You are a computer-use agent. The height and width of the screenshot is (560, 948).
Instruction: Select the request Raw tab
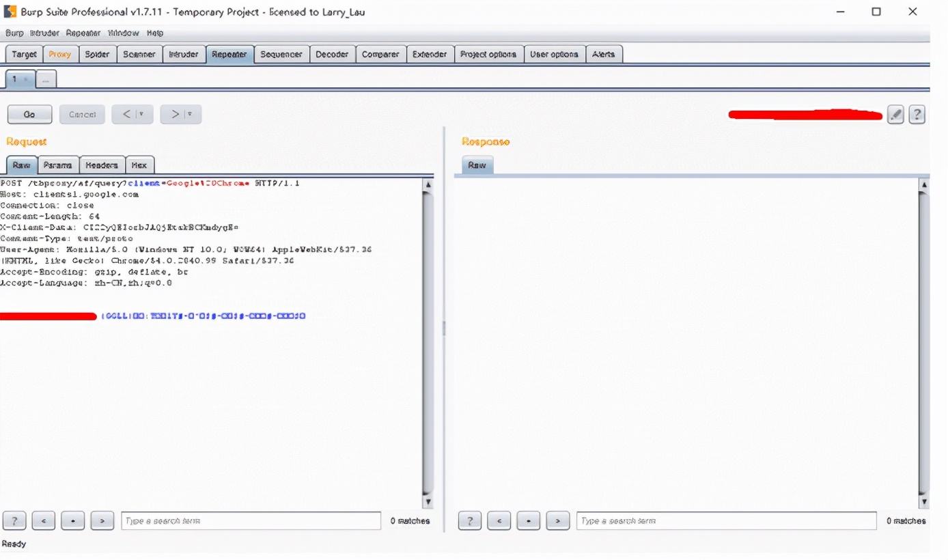point(21,165)
